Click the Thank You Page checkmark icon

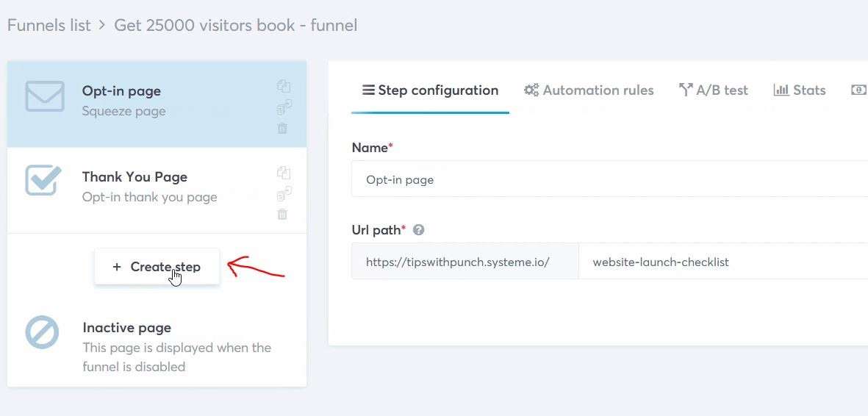point(43,181)
